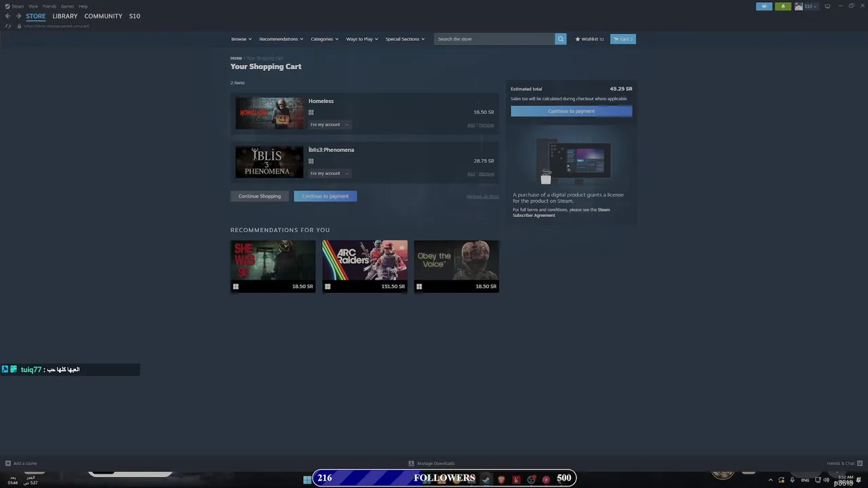Remove İblis3:Phenomena from the cart
868x488 pixels.
point(487,174)
